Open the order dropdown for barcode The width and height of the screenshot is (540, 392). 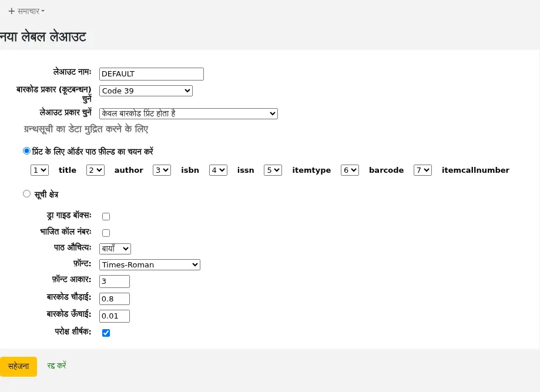coord(350,170)
